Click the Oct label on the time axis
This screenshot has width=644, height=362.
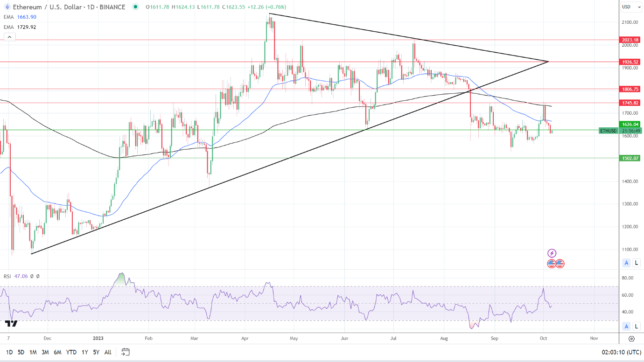coord(543,338)
